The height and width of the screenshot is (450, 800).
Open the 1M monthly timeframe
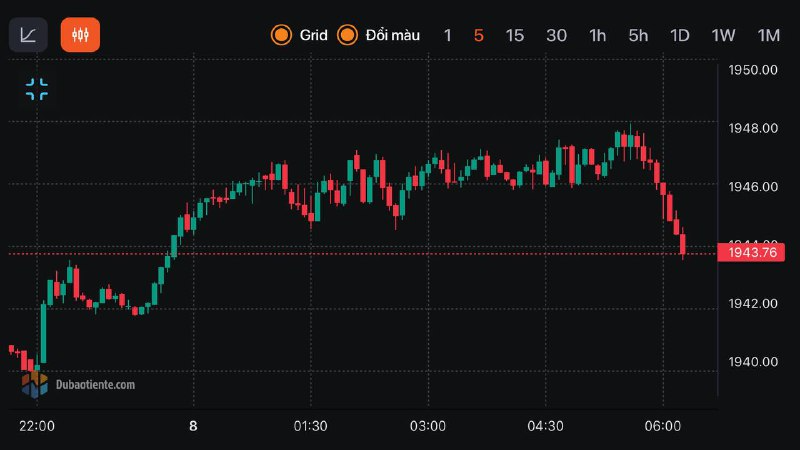[x=768, y=35]
